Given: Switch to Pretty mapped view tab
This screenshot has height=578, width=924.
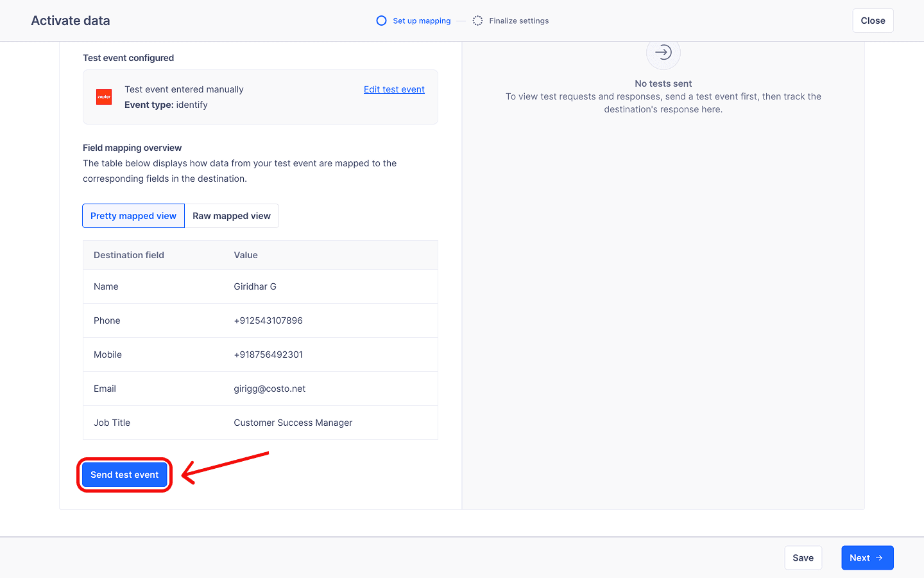Looking at the screenshot, I should click(133, 216).
